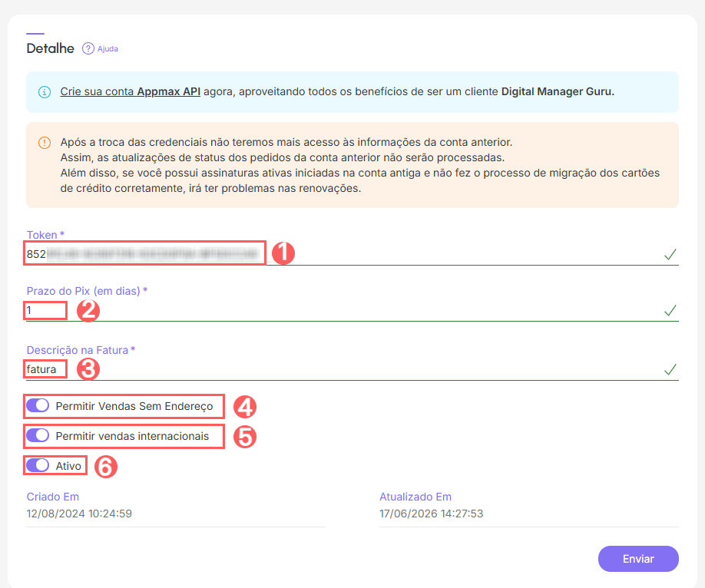Open the Crie sua conta Appmax API link
The height and width of the screenshot is (588, 705).
[x=131, y=91]
